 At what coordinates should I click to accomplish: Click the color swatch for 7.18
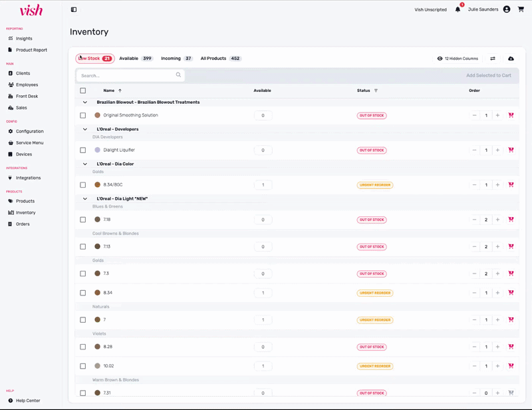[98, 220]
